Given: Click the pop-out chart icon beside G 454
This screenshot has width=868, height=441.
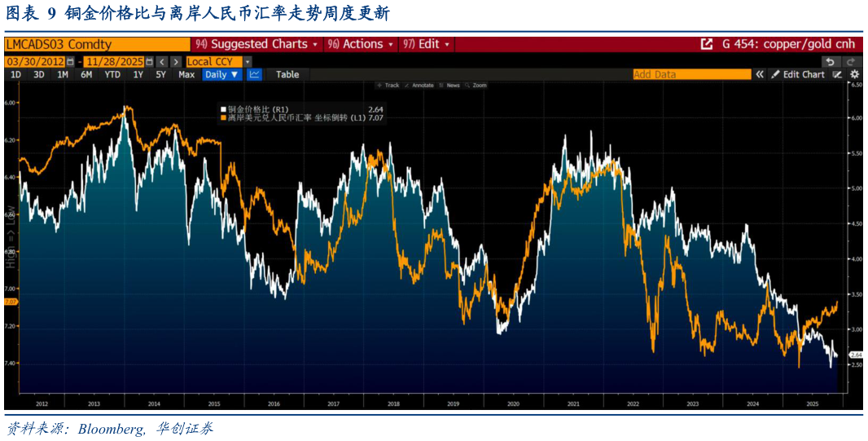Looking at the screenshot, I should coord(707,44).
